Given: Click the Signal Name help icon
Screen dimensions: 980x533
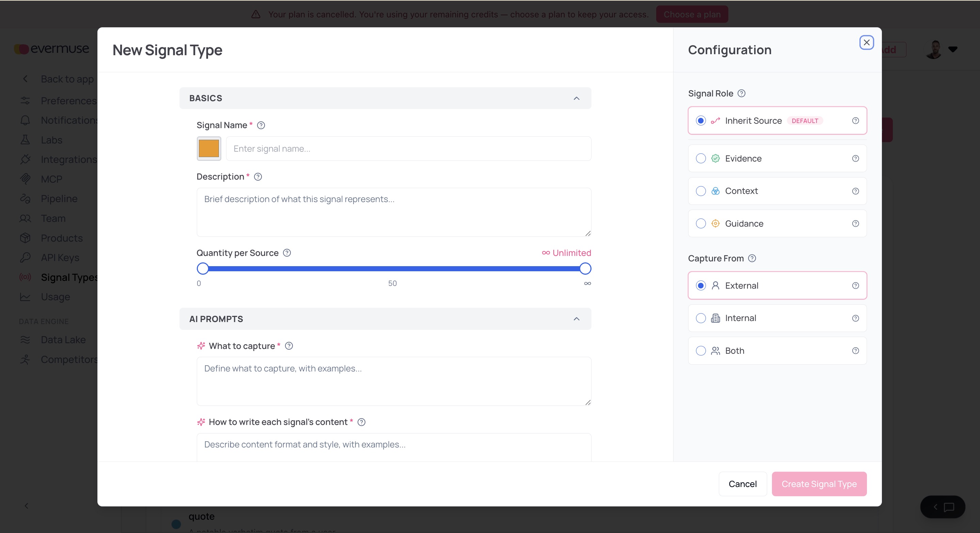Looking at the screenshot, I should point(261,125).
